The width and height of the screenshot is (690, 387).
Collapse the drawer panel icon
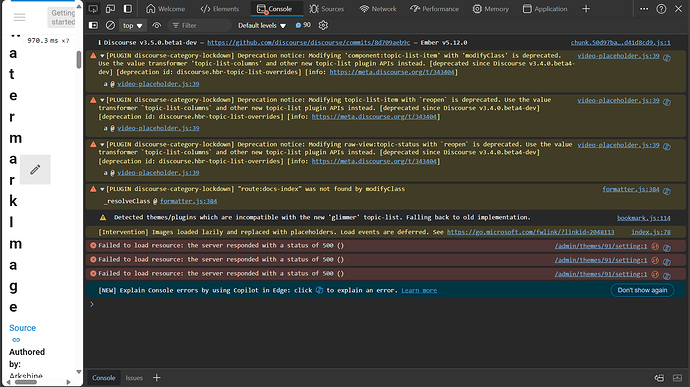point(677,378)
